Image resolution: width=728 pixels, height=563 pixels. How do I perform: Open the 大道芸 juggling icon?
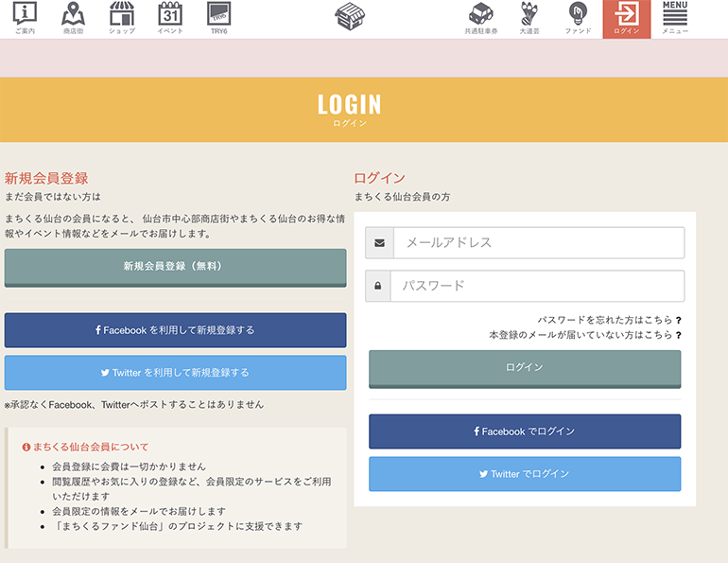(x=529, y=19)
